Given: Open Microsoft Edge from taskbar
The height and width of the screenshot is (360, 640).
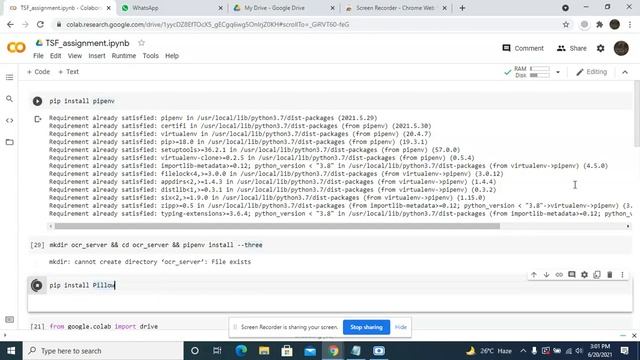Looking at the screenshot, I should (x=241, y=351).
